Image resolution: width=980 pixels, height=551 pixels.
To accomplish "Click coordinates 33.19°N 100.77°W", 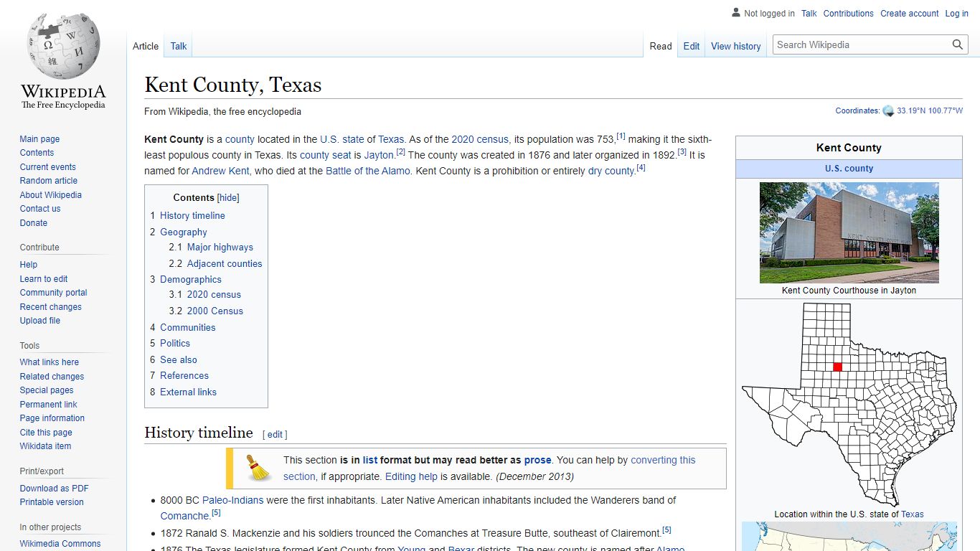I will 930,111.
